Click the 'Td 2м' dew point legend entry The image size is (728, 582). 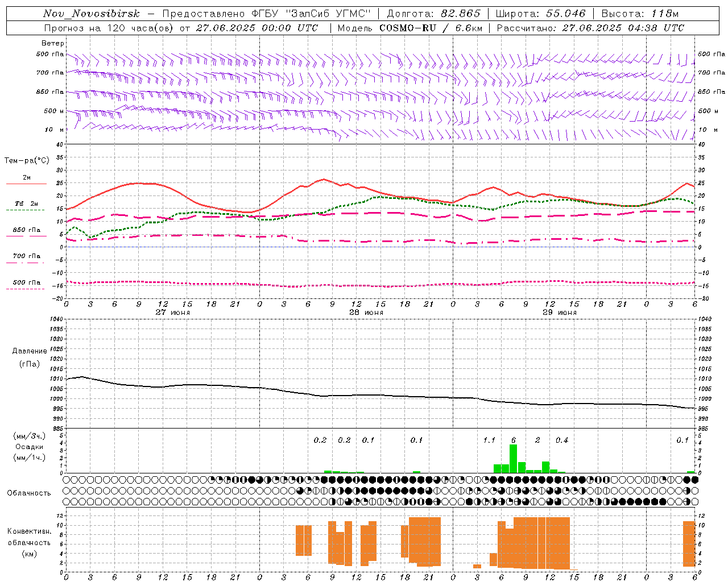(27, 203)
